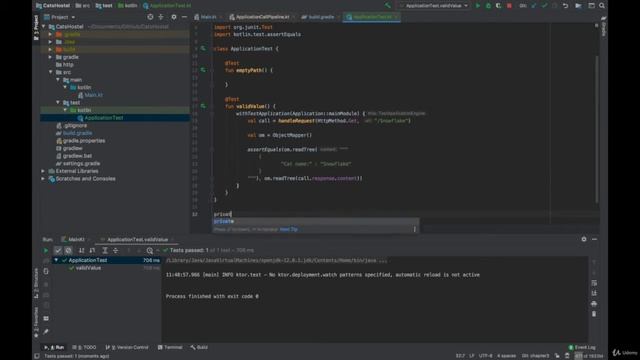The height and width of the screenshot is (360, 640).
Task: Open TODO tool window tab
Action: coord(84,347)
